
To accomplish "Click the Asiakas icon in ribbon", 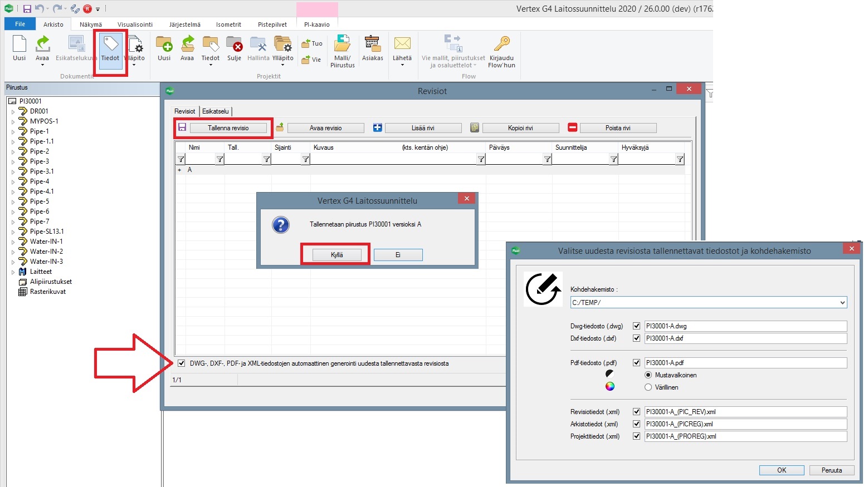I will 372,45.
